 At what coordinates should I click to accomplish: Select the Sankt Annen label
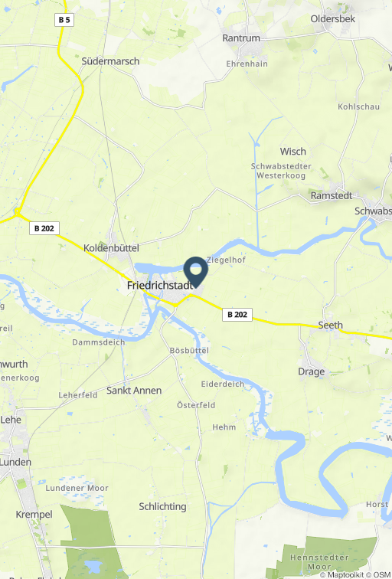(134, 391)
